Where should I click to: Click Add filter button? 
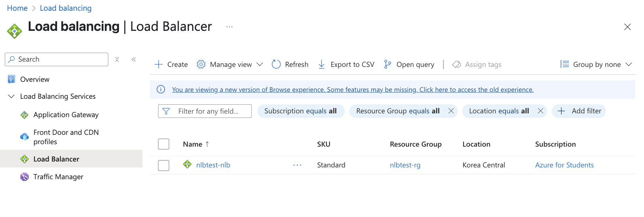[x=579, y=111]
